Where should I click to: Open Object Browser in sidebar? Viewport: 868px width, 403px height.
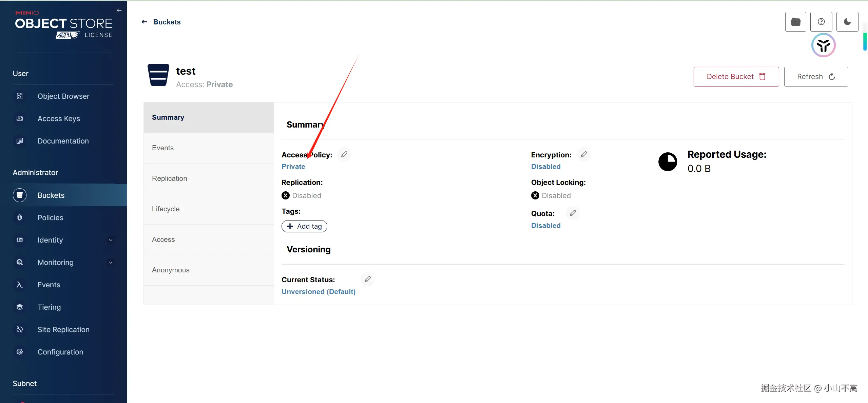[63, 96]
